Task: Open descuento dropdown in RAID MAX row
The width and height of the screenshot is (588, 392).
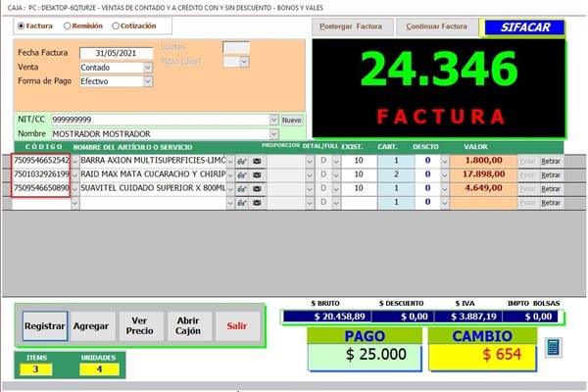Action: pos(445,175)
